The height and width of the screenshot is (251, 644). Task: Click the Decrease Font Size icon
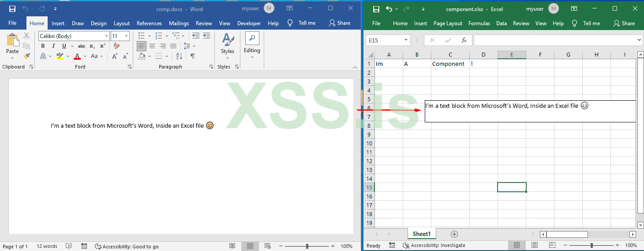pyautogui.click(x=126, y=56)
